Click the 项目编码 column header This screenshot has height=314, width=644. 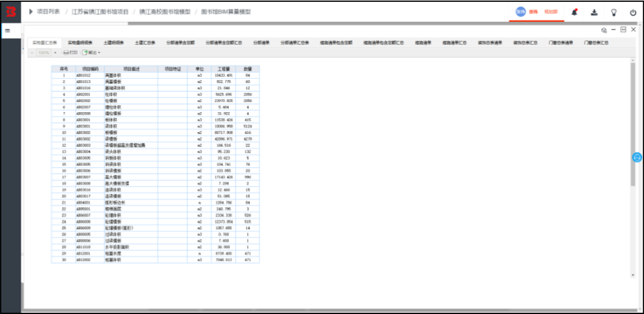[90, 69]
